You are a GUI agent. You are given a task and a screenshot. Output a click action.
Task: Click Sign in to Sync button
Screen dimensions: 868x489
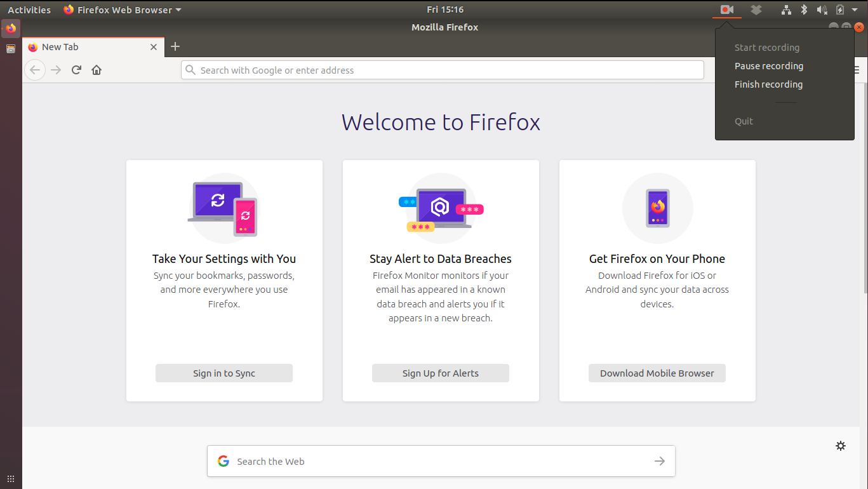(x=224, y=373)
